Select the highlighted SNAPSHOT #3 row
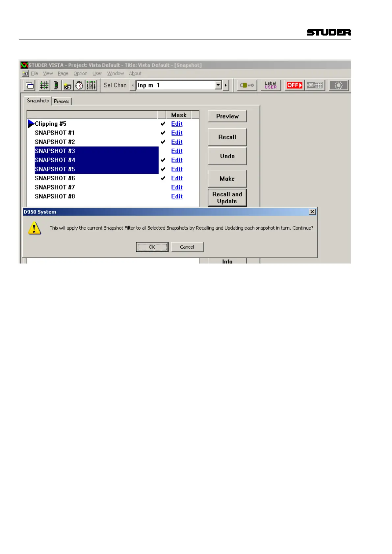The height and width of the screenshot is (554, 392). [96, 151]
